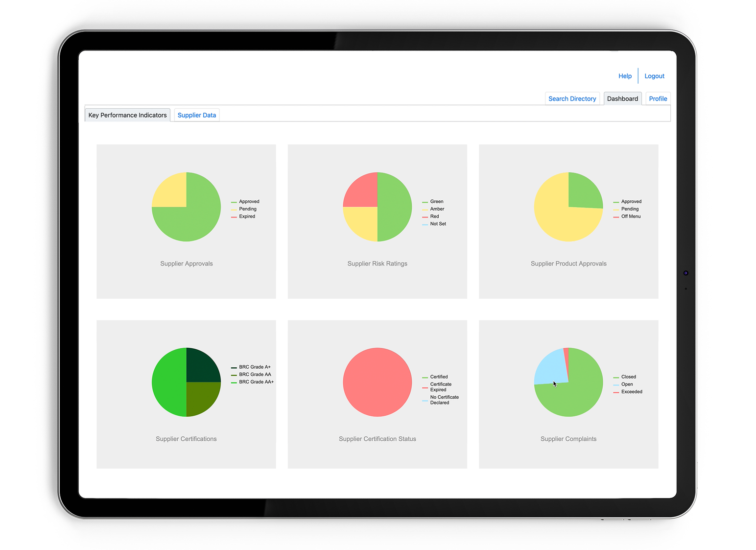Switch to Search Directory tab

[572, 98]
